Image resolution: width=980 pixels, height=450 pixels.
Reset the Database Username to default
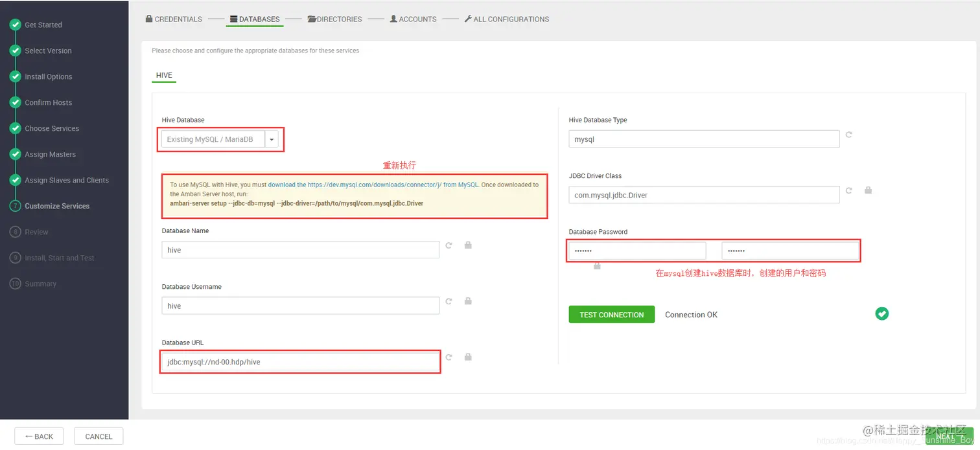(449, 302)
